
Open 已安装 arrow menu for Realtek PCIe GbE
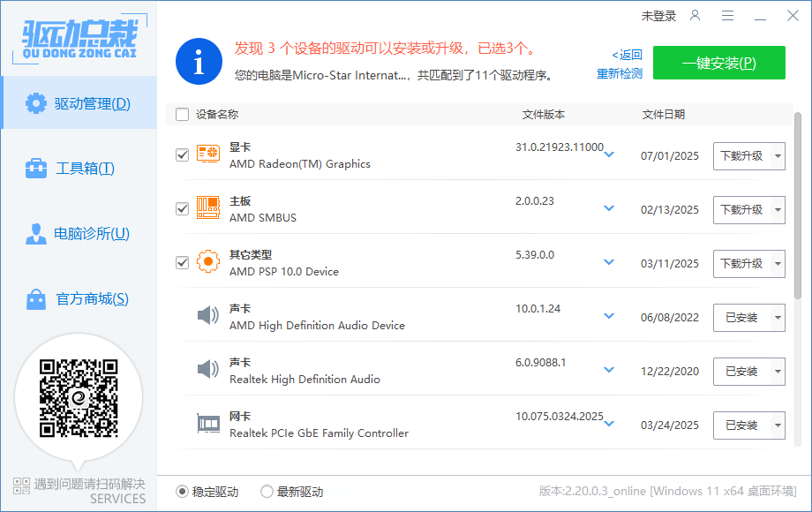778,425
